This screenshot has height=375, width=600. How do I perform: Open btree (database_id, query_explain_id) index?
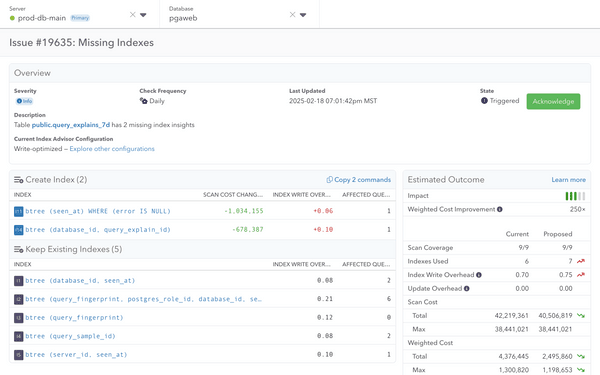tap(98, 230)
